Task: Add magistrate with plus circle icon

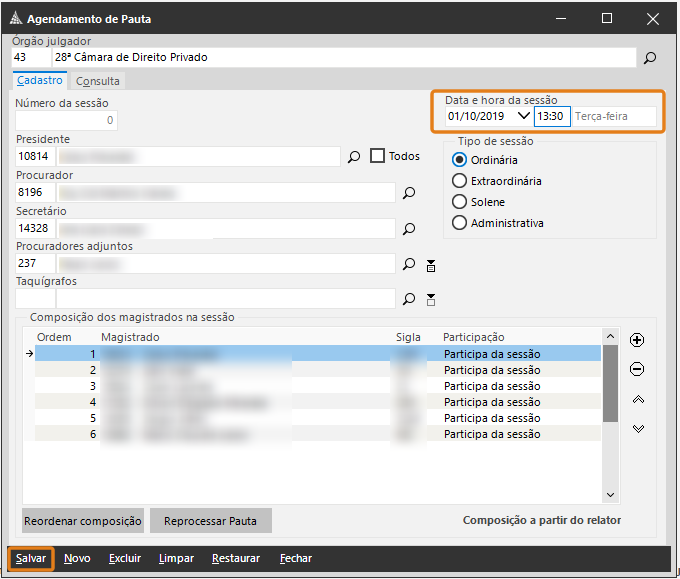Action: click(x=637, y=340)
